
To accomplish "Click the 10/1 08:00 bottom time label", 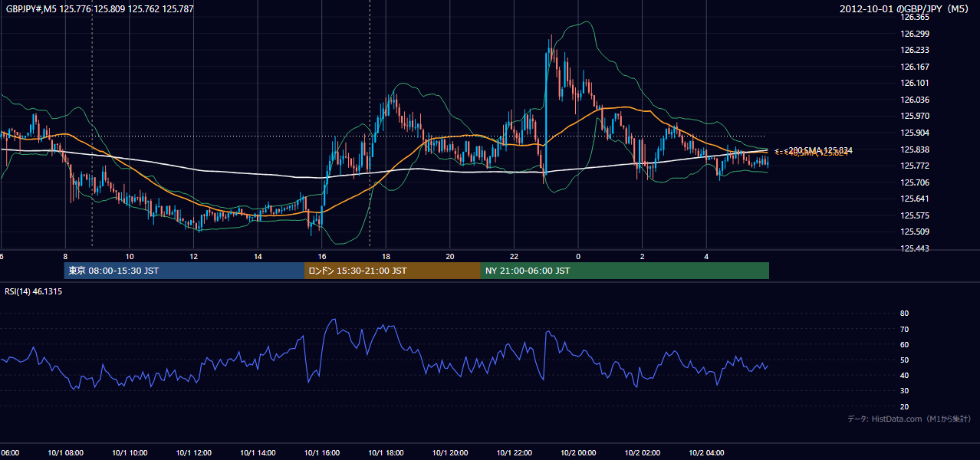I will (65, 453).
